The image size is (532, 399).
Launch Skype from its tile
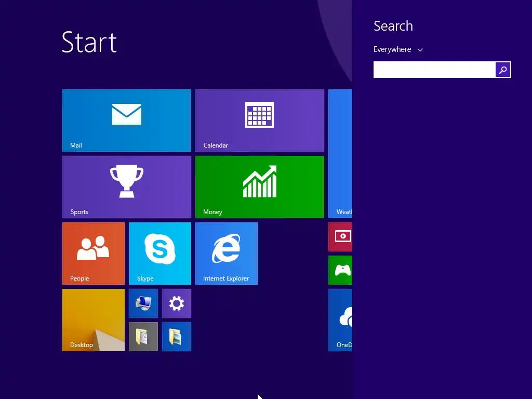tap(160, 254)
